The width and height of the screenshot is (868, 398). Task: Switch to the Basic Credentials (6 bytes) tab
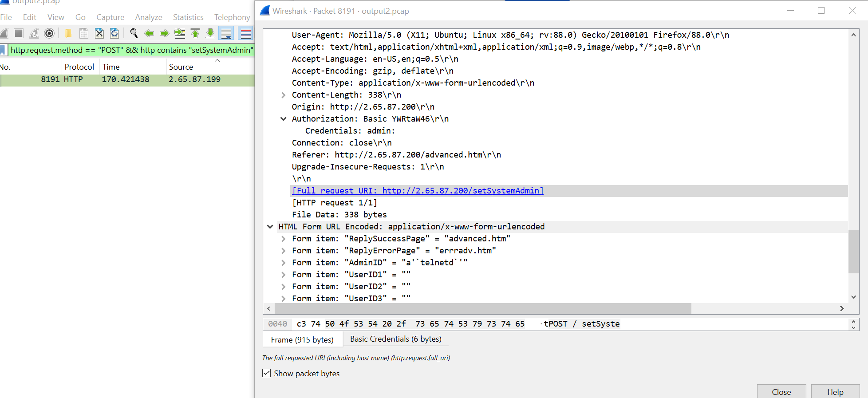click(x=396, y=339)
